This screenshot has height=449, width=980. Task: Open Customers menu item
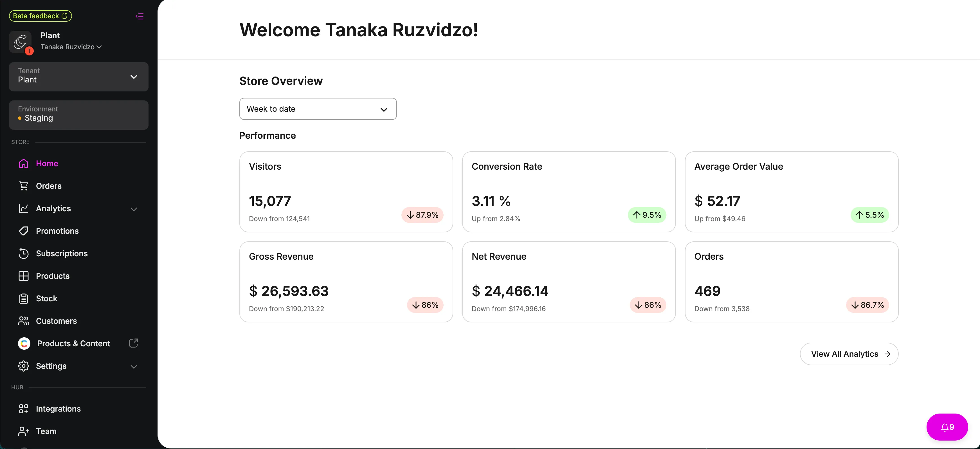tap(56, 321)
